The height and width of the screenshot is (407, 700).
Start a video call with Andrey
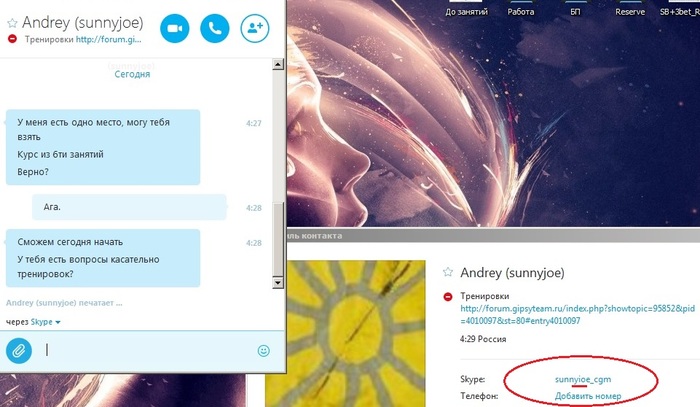click(175, 29)
